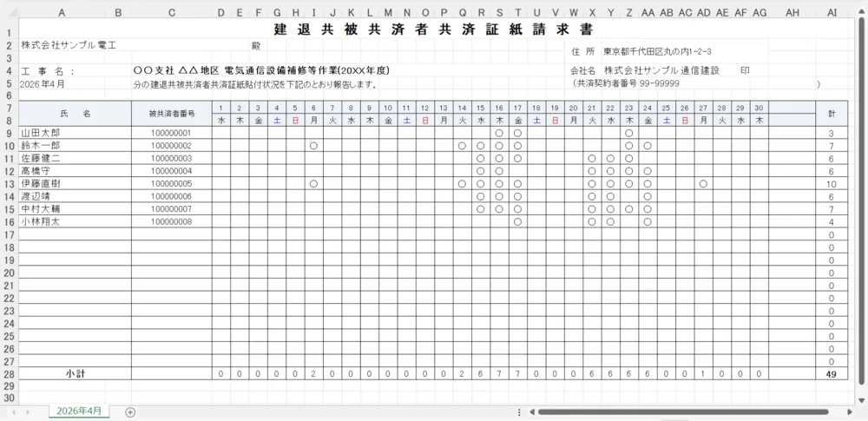The height and width of the screenshot is (421, 868).
Task: Click the grand total 49 cell
Action: coord(831,374)
